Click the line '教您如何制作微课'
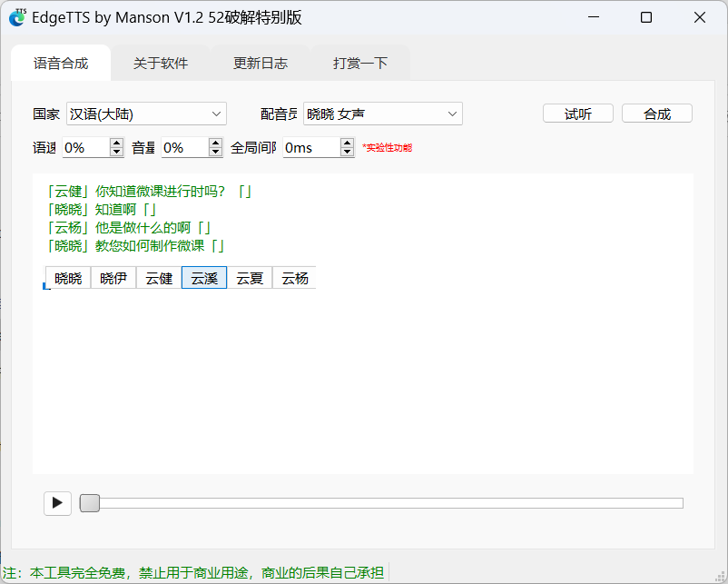The image size is (728, 584). (x=150, y=246)
